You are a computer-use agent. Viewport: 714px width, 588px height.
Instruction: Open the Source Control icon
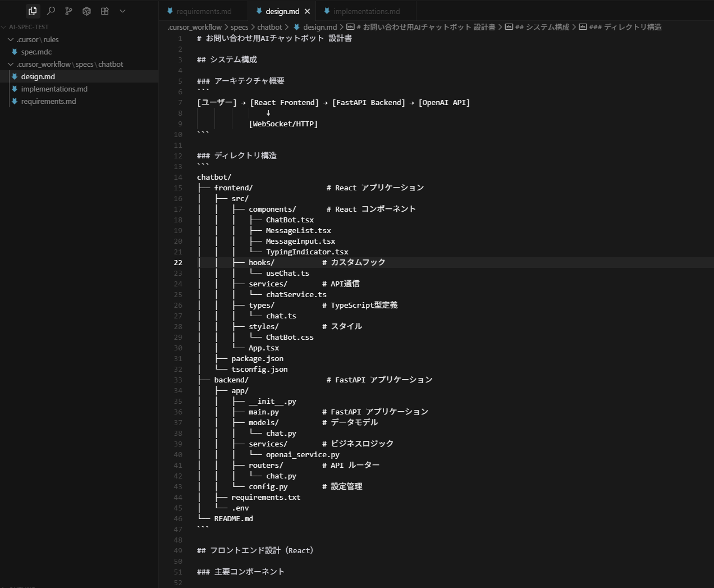[x=68, y=11]
